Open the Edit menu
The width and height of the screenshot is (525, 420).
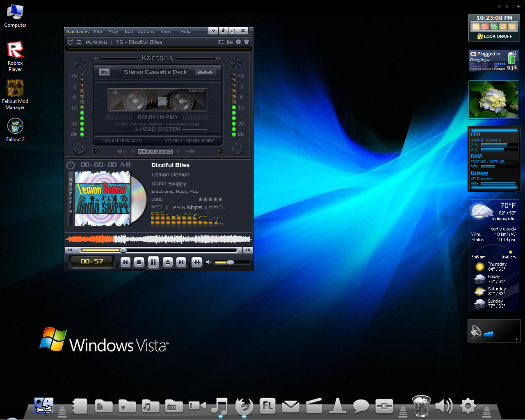tap(129, 31)
